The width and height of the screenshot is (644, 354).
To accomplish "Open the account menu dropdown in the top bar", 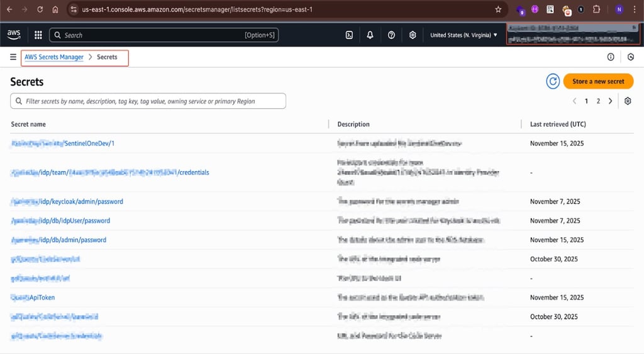I will pos(572,34).
